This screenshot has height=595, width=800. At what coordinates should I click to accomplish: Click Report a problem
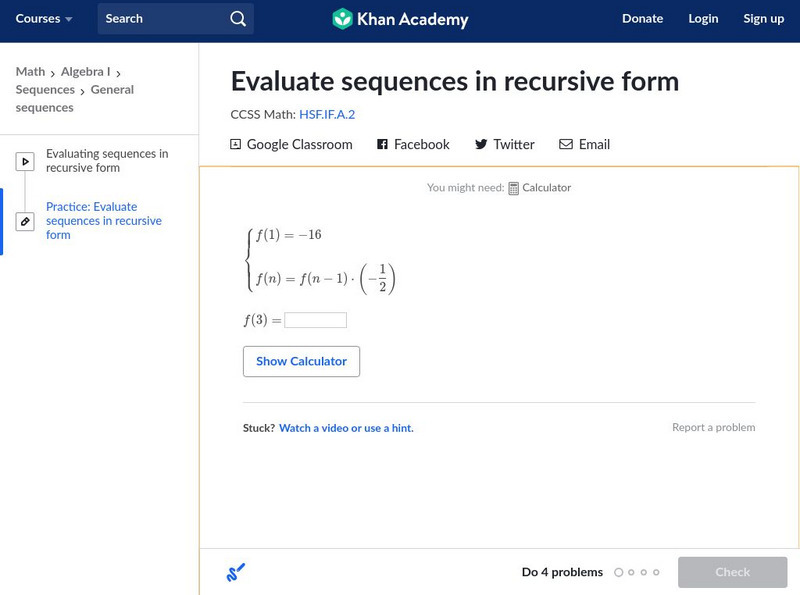click(x=713, y=428)
